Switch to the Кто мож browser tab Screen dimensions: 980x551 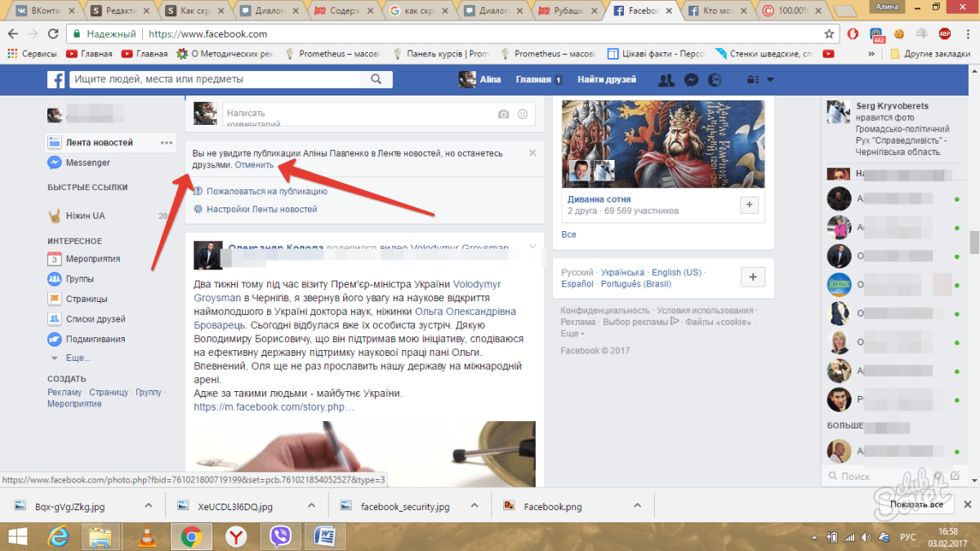(x=718, y=11)
